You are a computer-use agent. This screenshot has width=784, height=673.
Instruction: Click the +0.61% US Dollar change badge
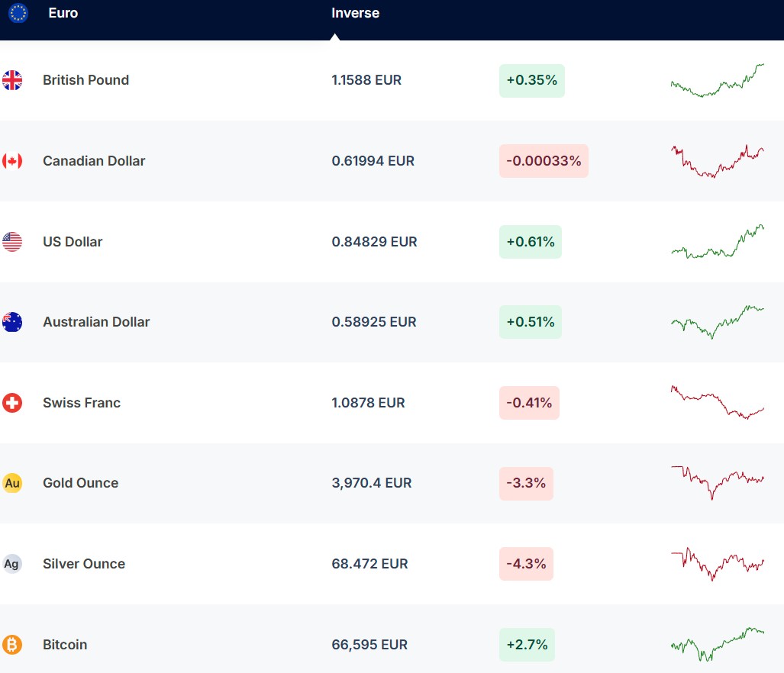[x=530, y=242]
